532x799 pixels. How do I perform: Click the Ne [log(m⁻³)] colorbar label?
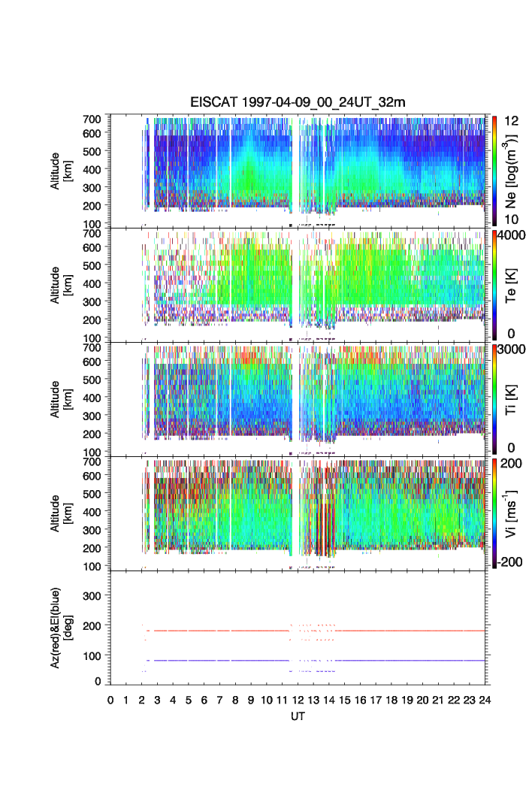click(x=513, y=170)
